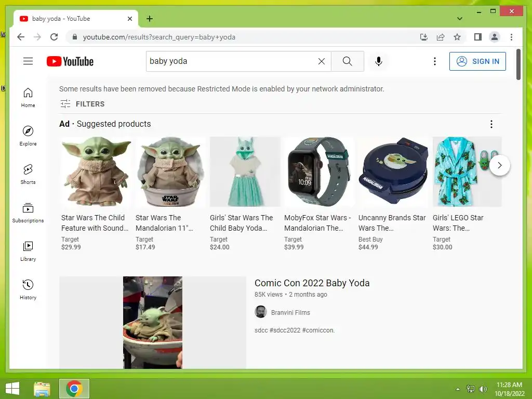Image resolution: width=532 pixels, height=399 pixels.
Task: Click the 'Comic Con 2022 Baby Yoda' title
Action: point(312,283)
